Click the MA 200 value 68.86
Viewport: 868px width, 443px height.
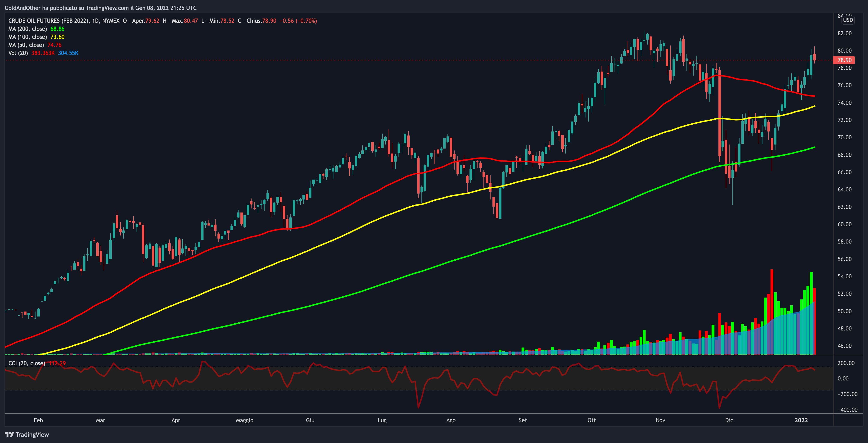57,29
